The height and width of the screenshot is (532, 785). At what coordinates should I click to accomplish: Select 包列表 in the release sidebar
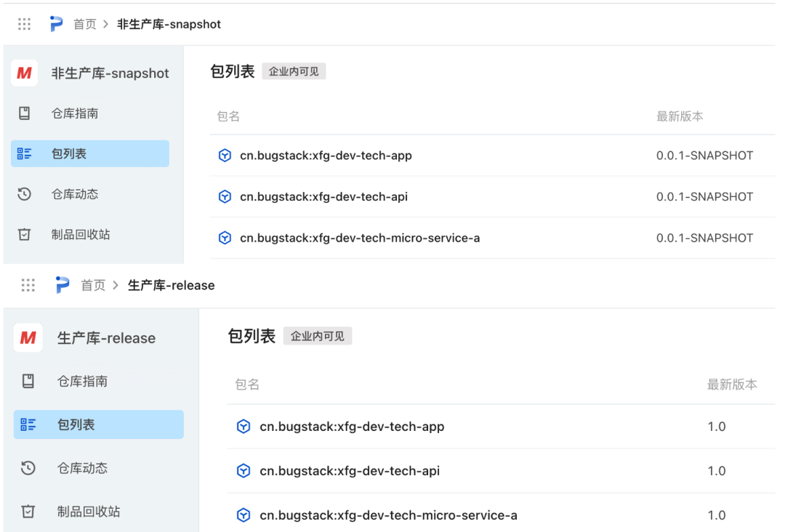99,424
